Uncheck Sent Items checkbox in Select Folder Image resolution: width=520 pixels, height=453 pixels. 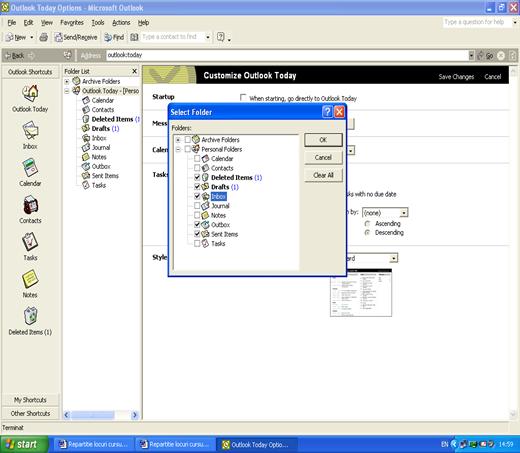click(x=197, y=234)
